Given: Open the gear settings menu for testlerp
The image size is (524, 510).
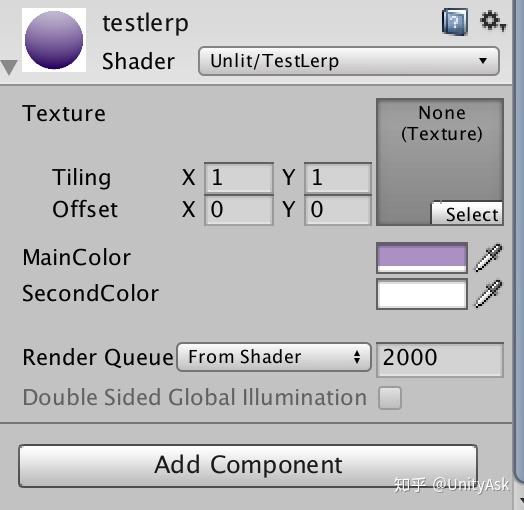Looking at the screenshot, I should tap(493, 22).
